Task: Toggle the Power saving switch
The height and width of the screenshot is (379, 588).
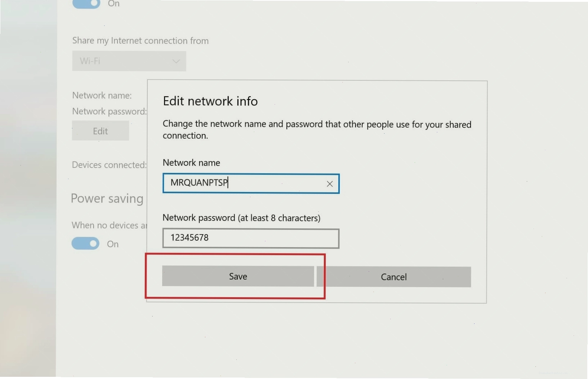Action: (85, 244)
